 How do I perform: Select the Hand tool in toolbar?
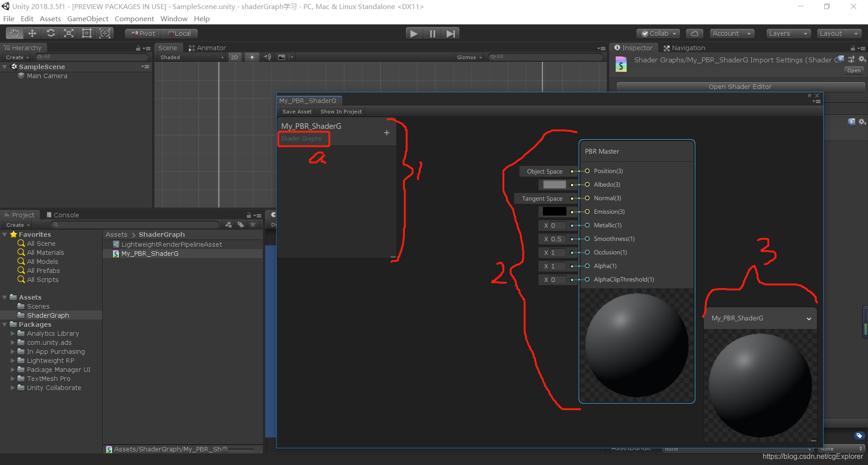tap(14, 33)
